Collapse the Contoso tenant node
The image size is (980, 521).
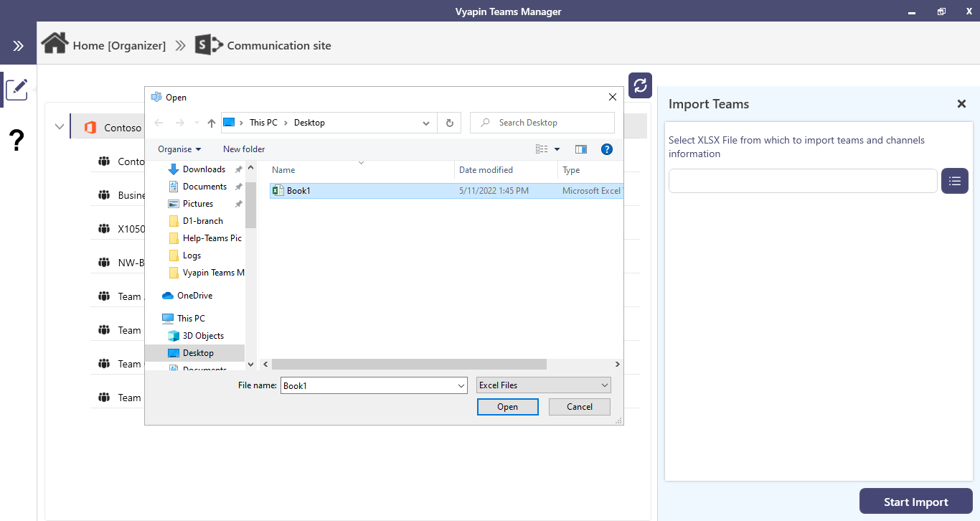pyautogui.click(x=60, y=127)
